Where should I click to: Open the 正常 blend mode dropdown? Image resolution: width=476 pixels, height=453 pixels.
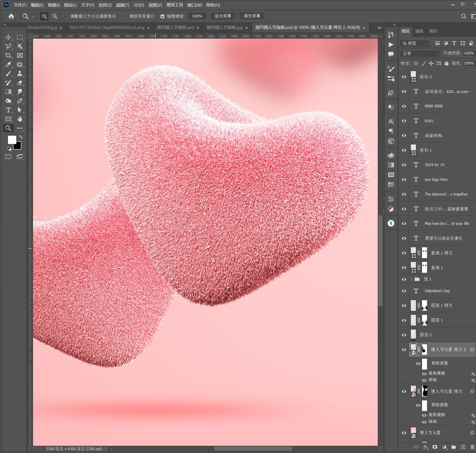420,53
